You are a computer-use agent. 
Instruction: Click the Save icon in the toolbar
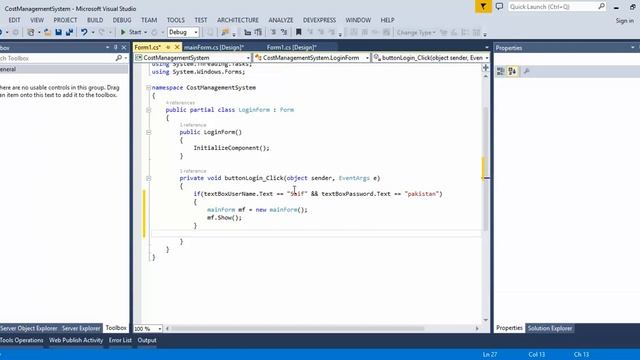[58, 32]
